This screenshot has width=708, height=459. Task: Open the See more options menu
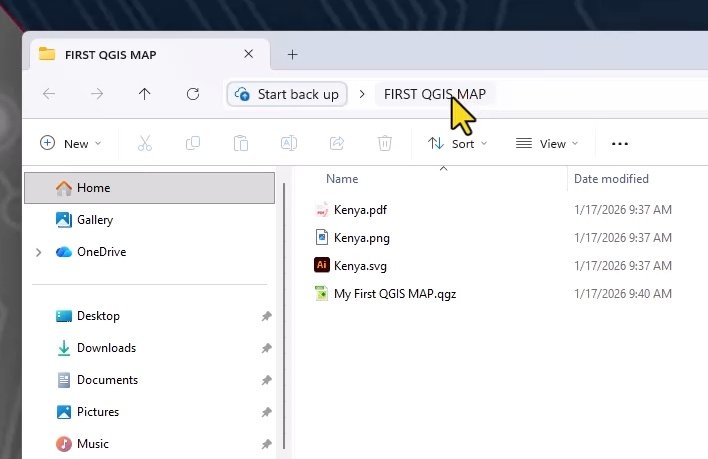tap(620, 144)
